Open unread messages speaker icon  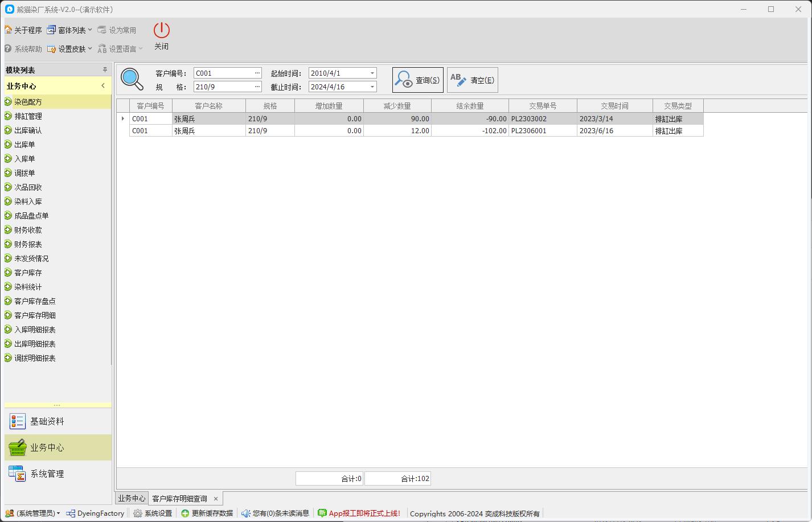pyautogui.click(x=245, y=513)
